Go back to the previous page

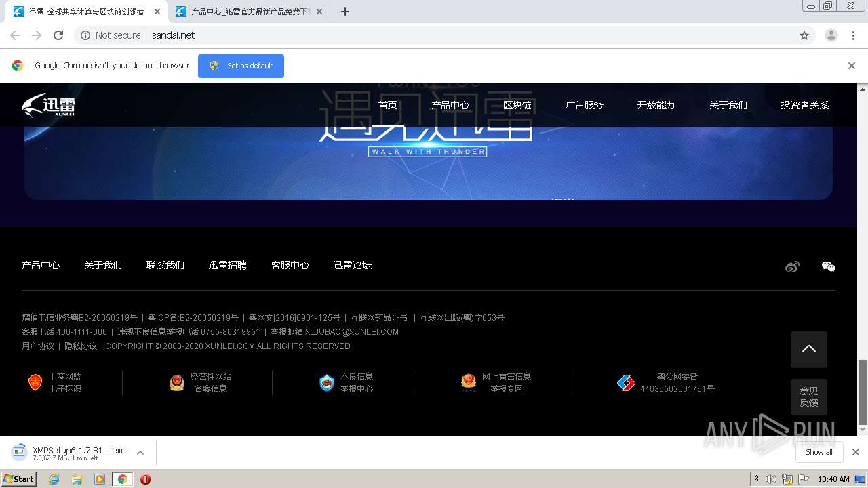[15, 35]
